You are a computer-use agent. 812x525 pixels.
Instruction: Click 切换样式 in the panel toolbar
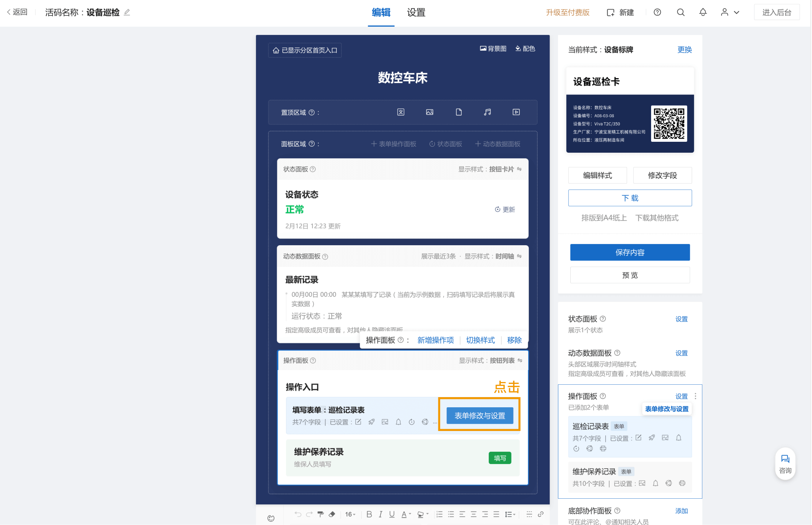tap(480, 340)
